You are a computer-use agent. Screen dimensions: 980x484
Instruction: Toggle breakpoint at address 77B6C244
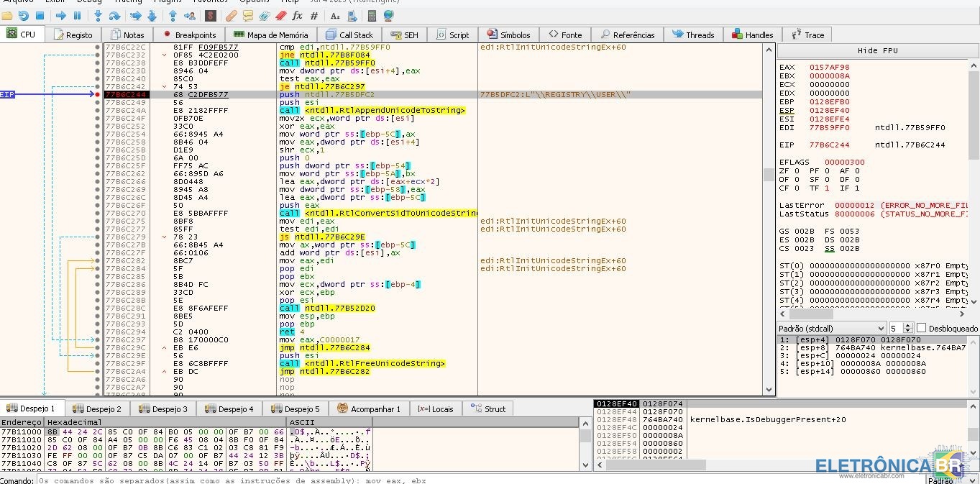click(98, 94)
